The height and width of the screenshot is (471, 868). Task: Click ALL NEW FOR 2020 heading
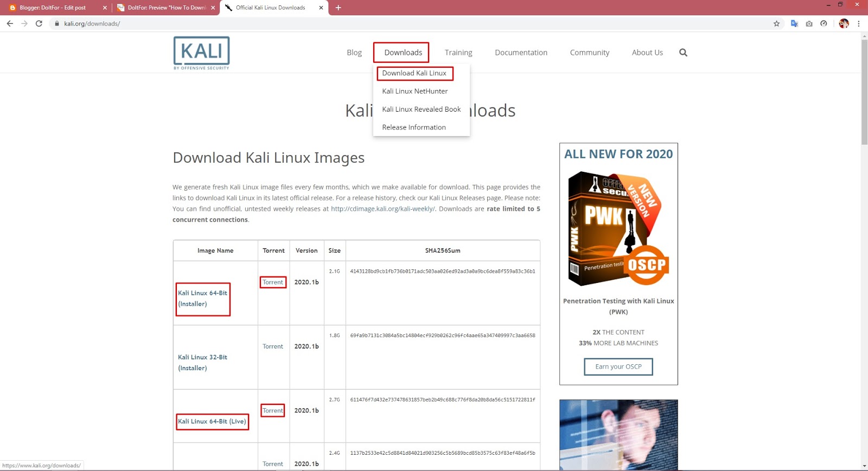618,154
